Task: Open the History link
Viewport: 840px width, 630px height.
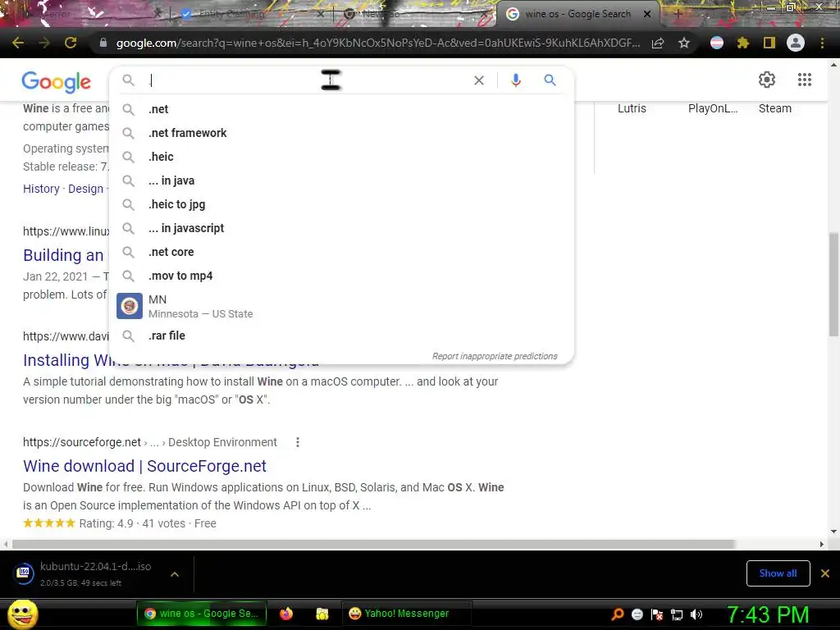Action: tap(41, 189)
